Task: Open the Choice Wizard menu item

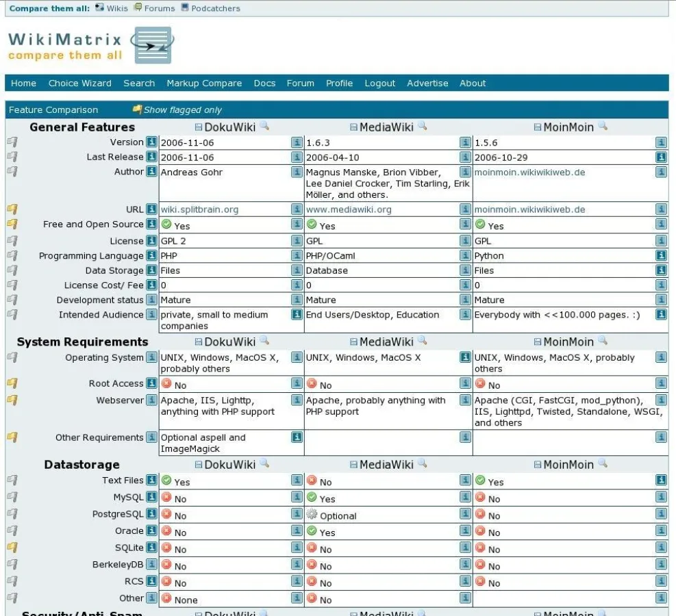Action: [79, 84]
